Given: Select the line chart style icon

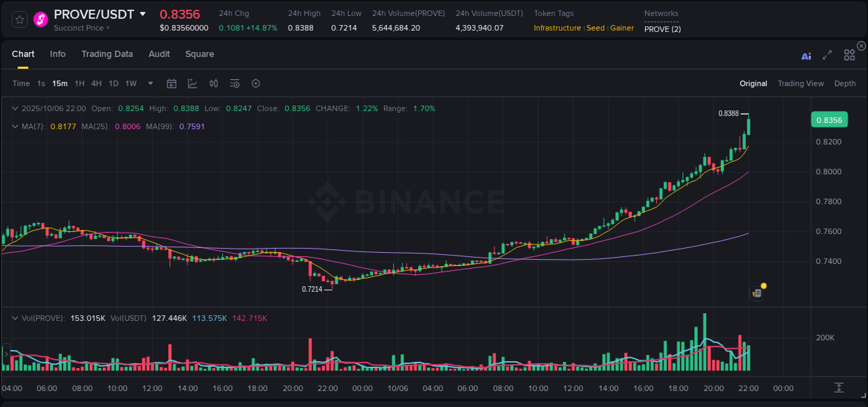Looking at the screenshot, I should (x=192, y=83).
